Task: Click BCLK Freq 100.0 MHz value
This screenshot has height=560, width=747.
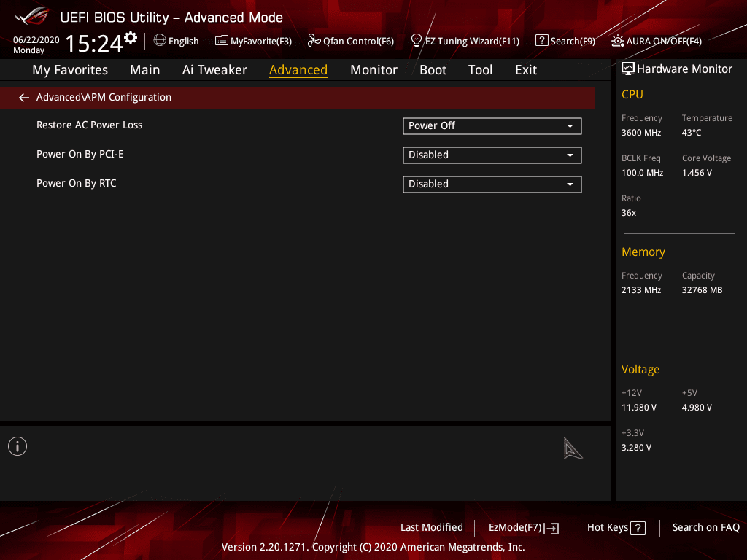Action: [x=642, y=173]
